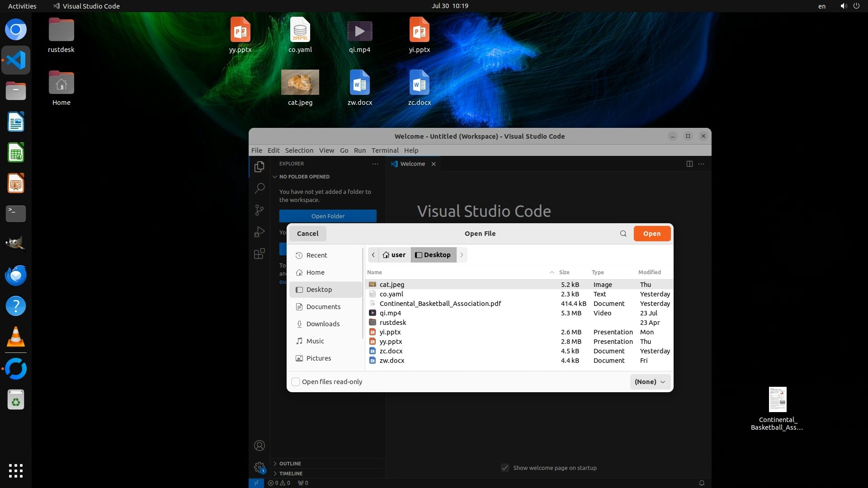Sort files by the Size column header

point(564,272)
